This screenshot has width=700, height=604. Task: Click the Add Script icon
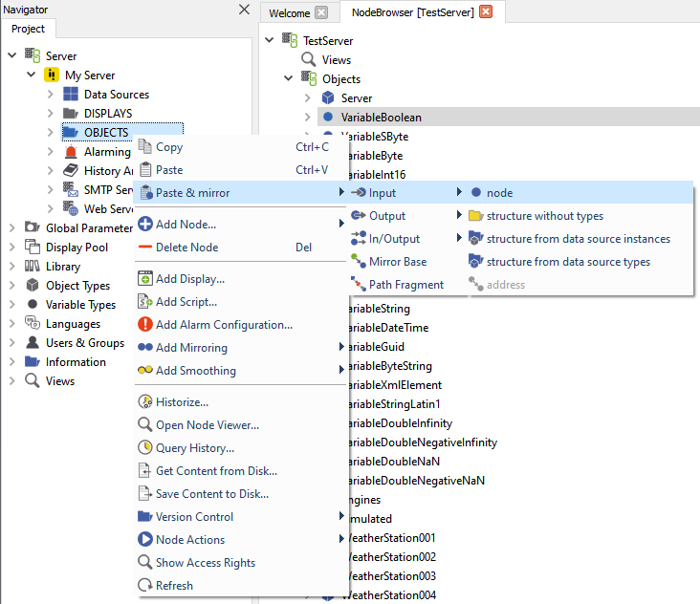tap(145, 302)
